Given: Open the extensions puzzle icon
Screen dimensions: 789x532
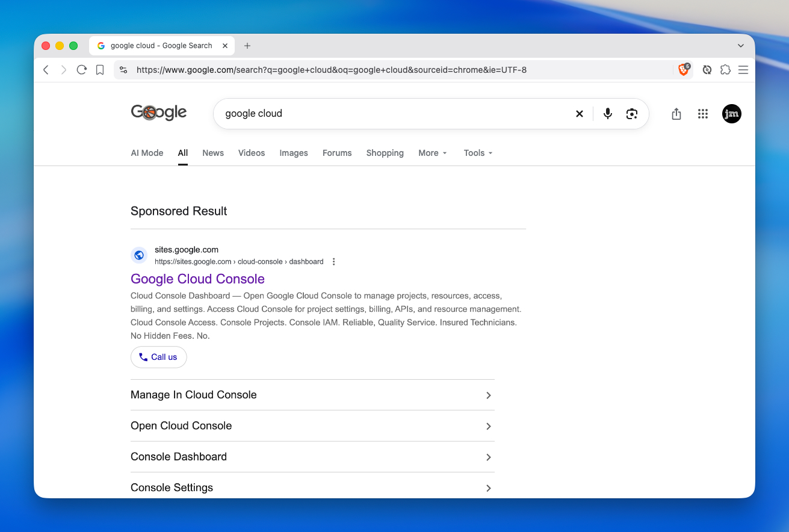Looking at the screenshot, I should pyautogui.click(x=725, y=70).
